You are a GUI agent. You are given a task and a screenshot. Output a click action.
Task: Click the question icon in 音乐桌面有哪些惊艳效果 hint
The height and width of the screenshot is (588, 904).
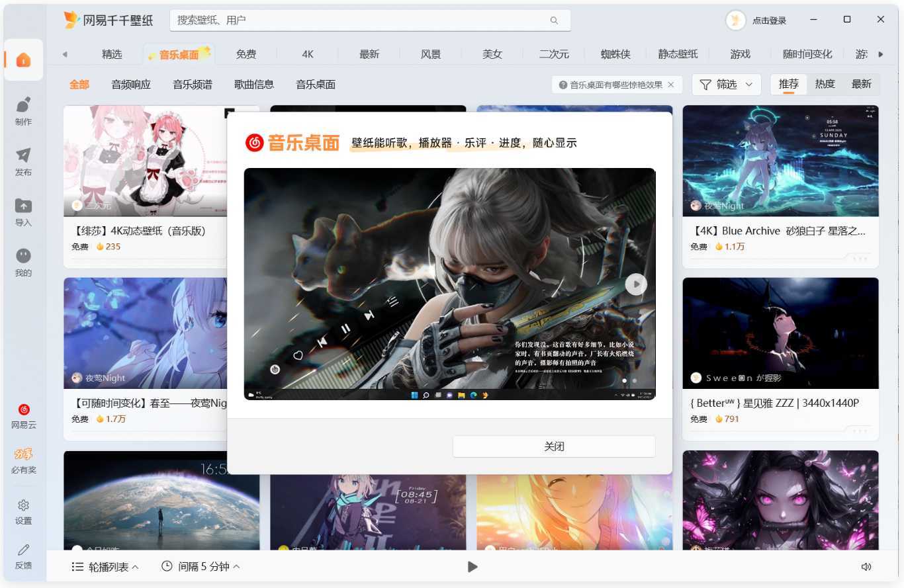(563, 85)
